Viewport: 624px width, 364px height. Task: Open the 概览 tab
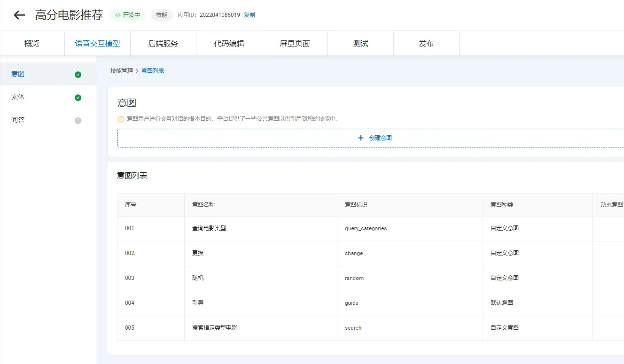tap(32, 44)
